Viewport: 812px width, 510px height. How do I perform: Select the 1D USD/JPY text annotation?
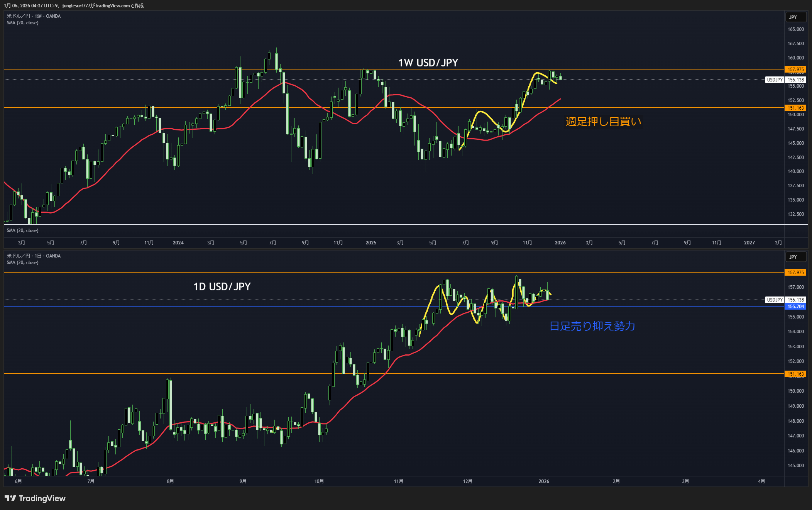point(222,287)
